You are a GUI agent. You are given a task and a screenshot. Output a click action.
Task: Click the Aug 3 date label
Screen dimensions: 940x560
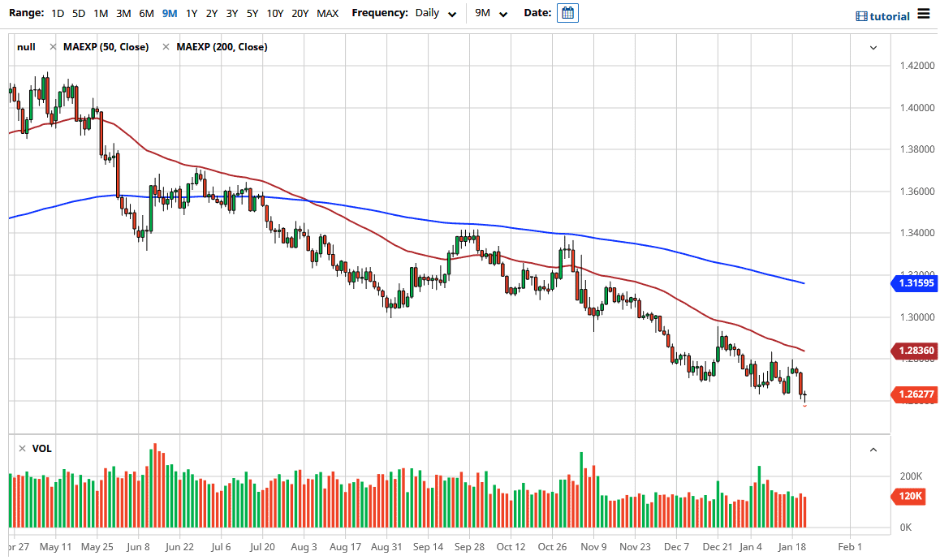[x=304, y=547]
